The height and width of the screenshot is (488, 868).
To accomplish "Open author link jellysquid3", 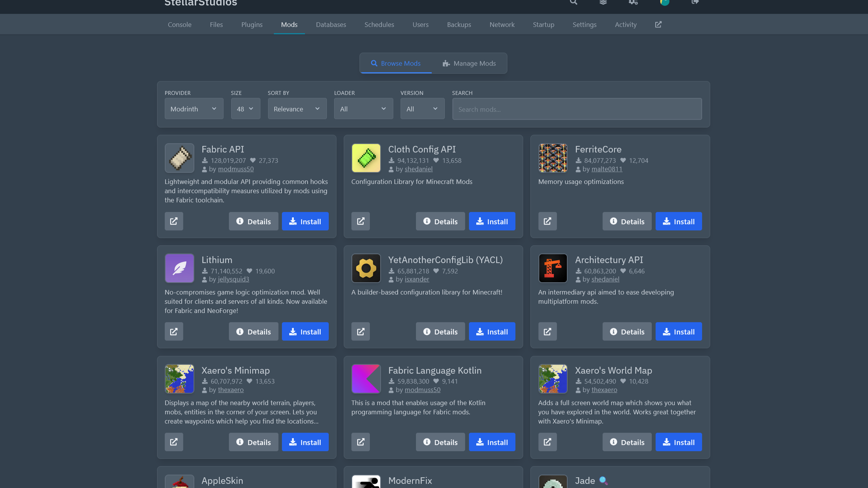I will [x=233, y=279].
